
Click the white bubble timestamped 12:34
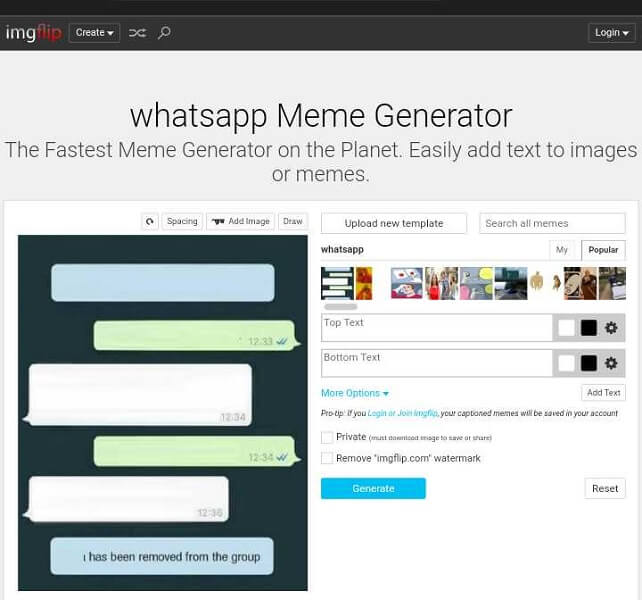(138, 395)
